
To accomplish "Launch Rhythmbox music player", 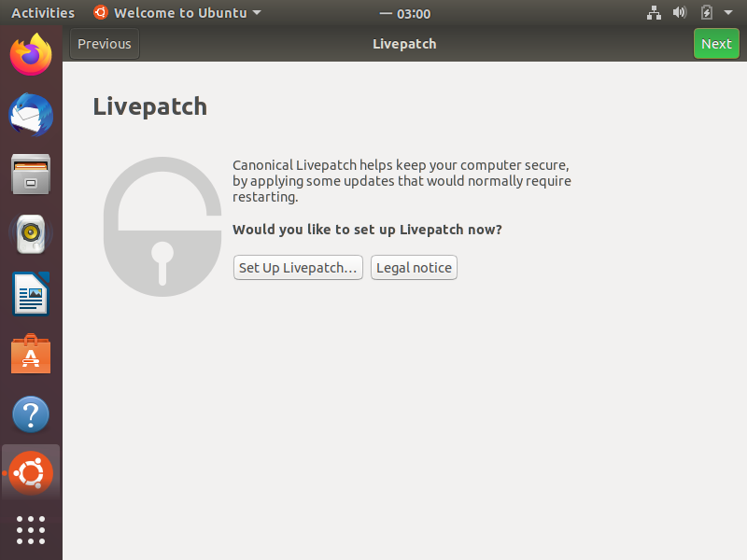I will [x=31, y=234].
